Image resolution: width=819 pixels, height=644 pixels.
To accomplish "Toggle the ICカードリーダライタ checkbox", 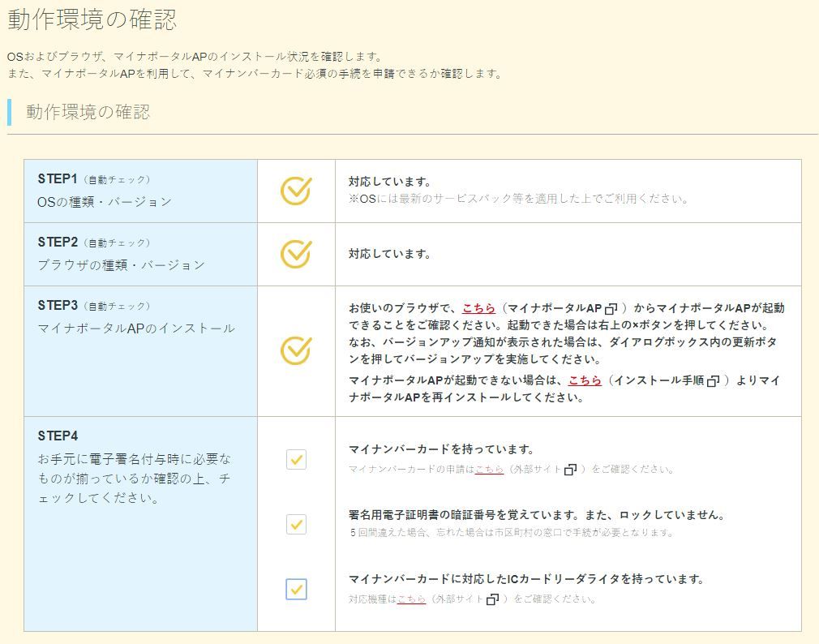I will coord(296,589).
